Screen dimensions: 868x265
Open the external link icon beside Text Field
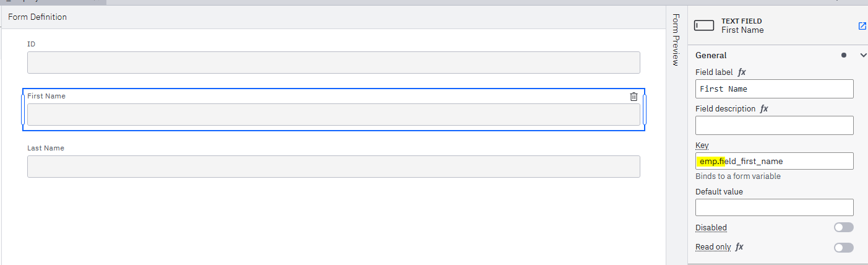[862, 26]
